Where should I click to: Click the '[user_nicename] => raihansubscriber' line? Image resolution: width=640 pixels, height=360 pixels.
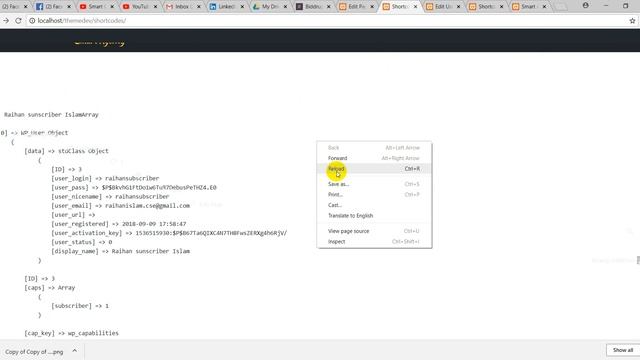click(110, 196)
